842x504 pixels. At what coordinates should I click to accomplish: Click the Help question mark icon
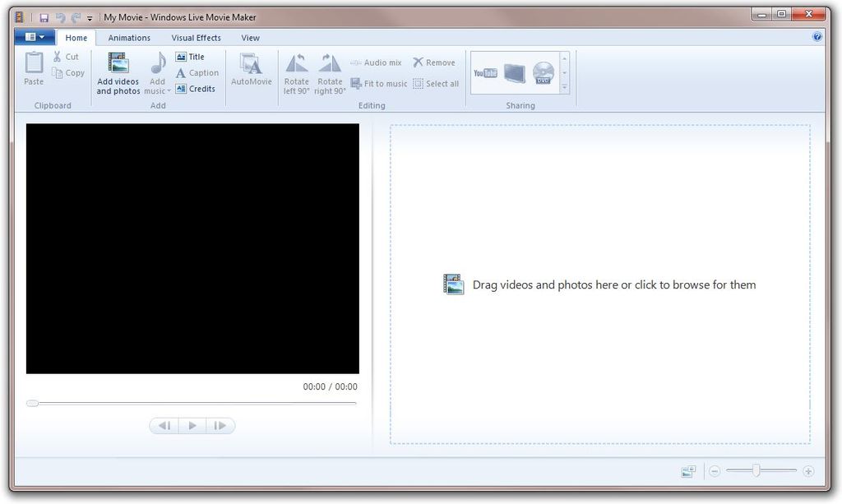tap(817, 36)
